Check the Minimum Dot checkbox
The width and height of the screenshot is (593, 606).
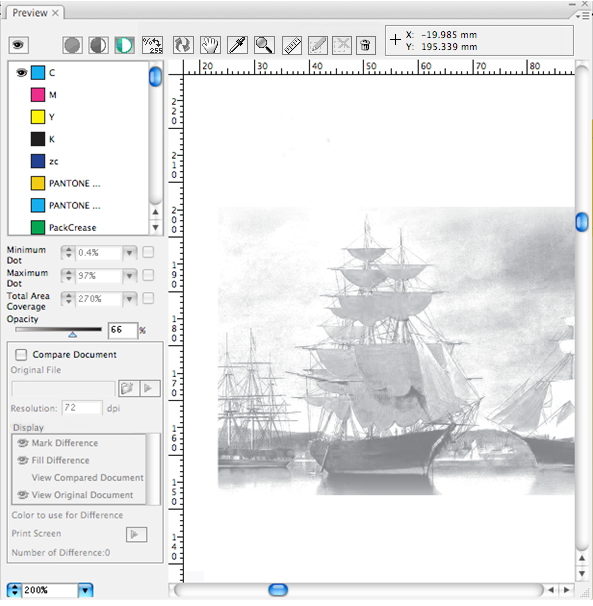pos(148,252)
